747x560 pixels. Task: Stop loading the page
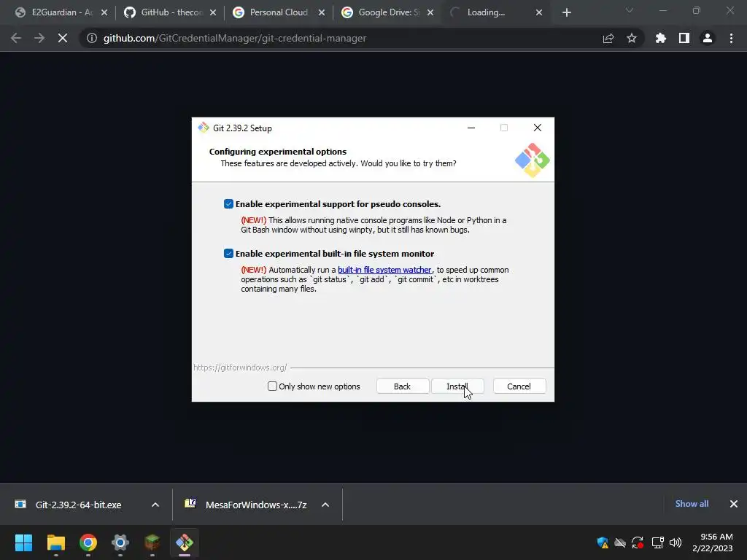pyautogui.click(x=63, y=38)
